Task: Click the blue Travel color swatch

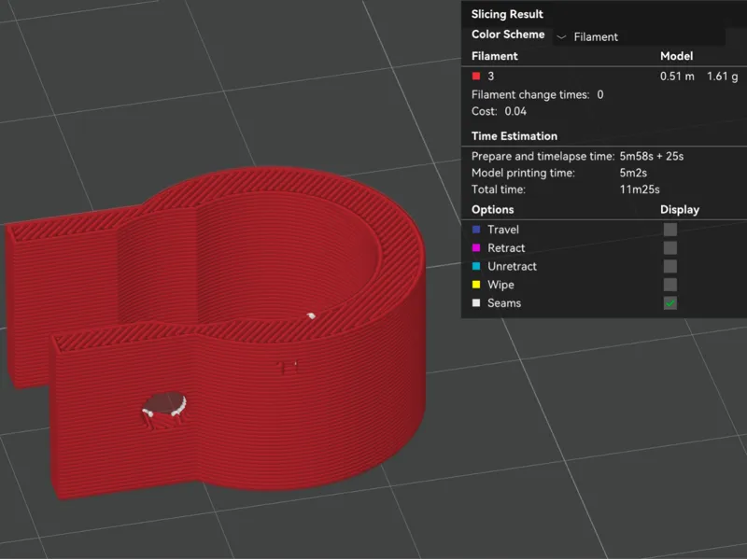Action: [476, 230]
